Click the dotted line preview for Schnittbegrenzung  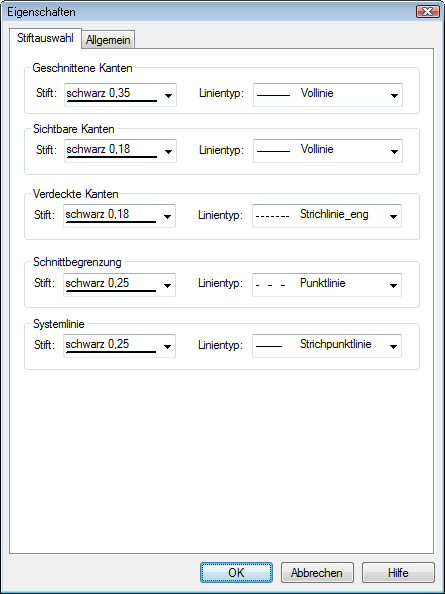tap(271, 285)
